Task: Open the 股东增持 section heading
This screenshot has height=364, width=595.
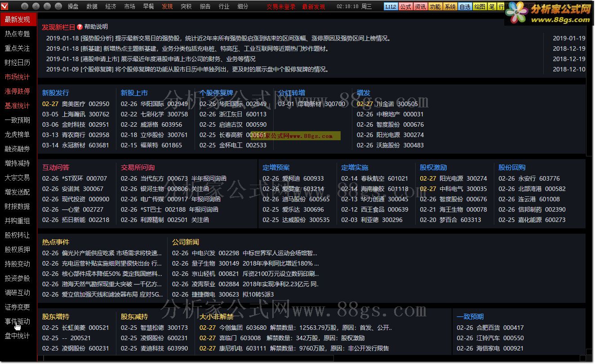Action: click(x=56, y=316)
